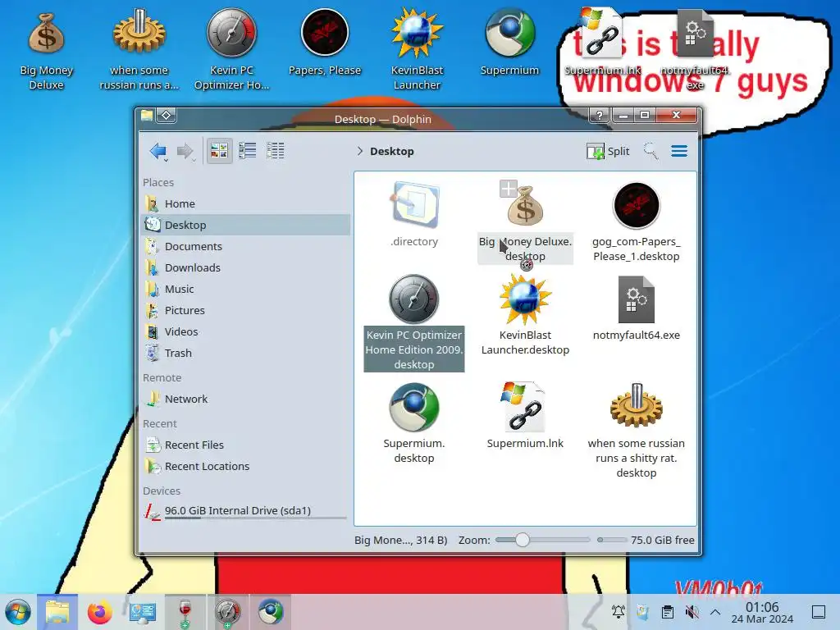Click Kevin PC Optimizer gauge in taskbar
The width and height of the screenshot is (840, 630).
tap(228, 612)
